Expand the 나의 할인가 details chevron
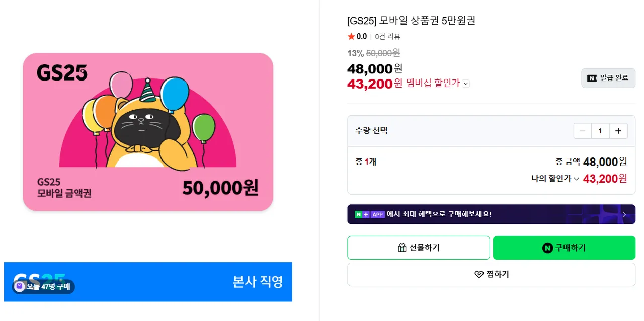Image resolution: width=644 pixels, height=321 pixels. [577, 179]
